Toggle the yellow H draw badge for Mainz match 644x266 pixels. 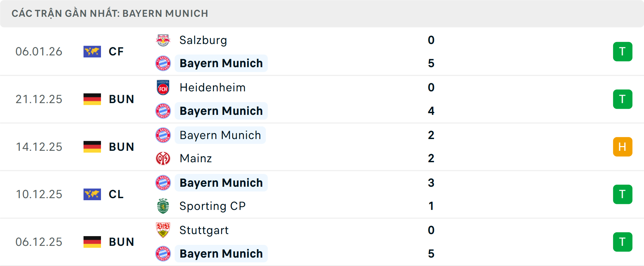coord(623,146)
